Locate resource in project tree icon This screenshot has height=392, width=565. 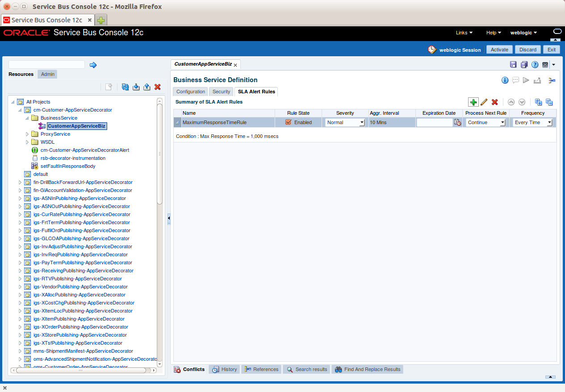point(552,80)
